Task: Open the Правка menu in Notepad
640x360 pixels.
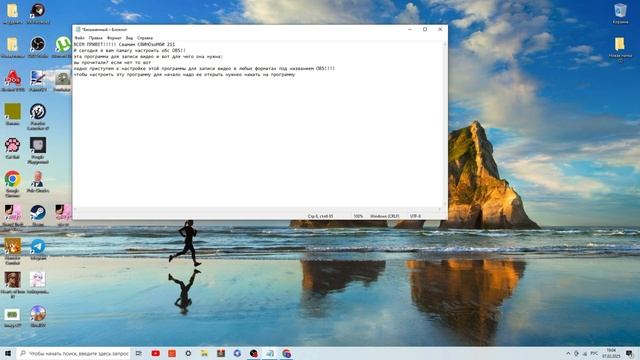Action: coord(96,38)
